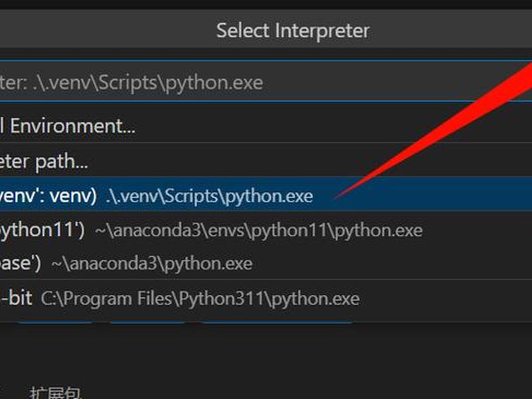Viewport: 532px width, 399px height.
Task: Click empty dark area below the interpreter list
Action: pos(266,356)
